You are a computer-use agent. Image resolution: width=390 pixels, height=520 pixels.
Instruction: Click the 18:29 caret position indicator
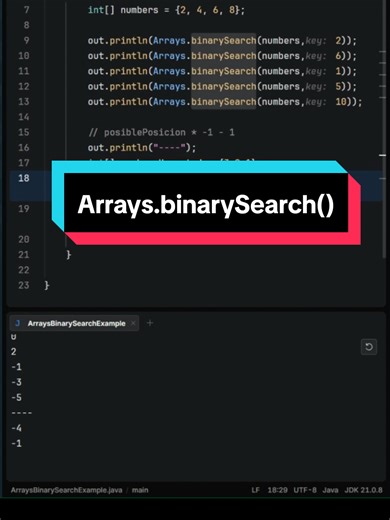point(277,490)
